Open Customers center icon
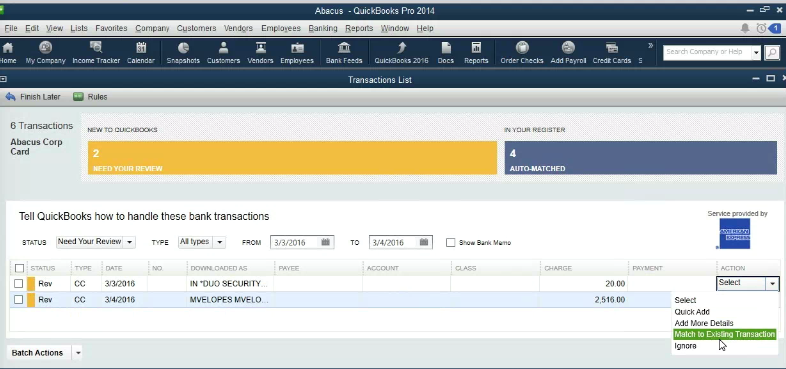Viewport: 786px width, 369px height. (x=223, y=53)
